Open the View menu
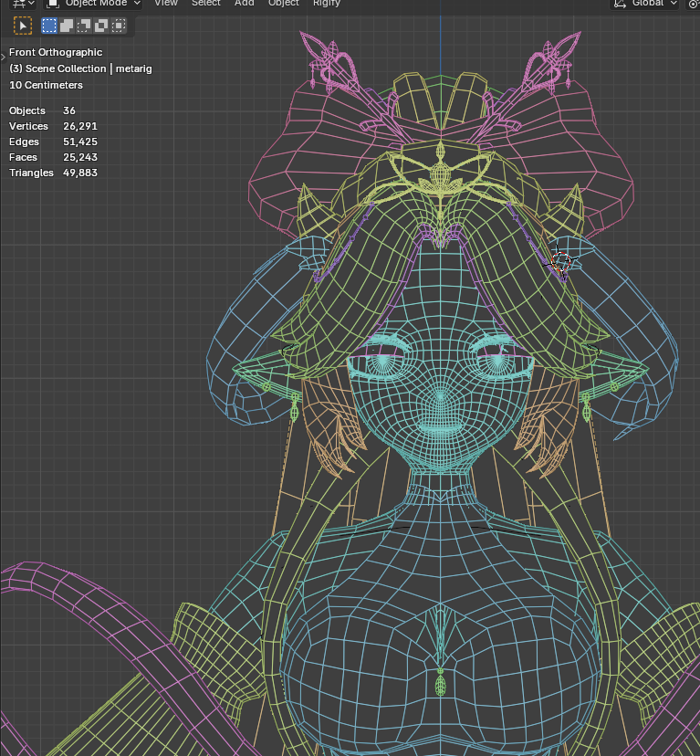Screen dimensions: 700x756 click(166, 3)
